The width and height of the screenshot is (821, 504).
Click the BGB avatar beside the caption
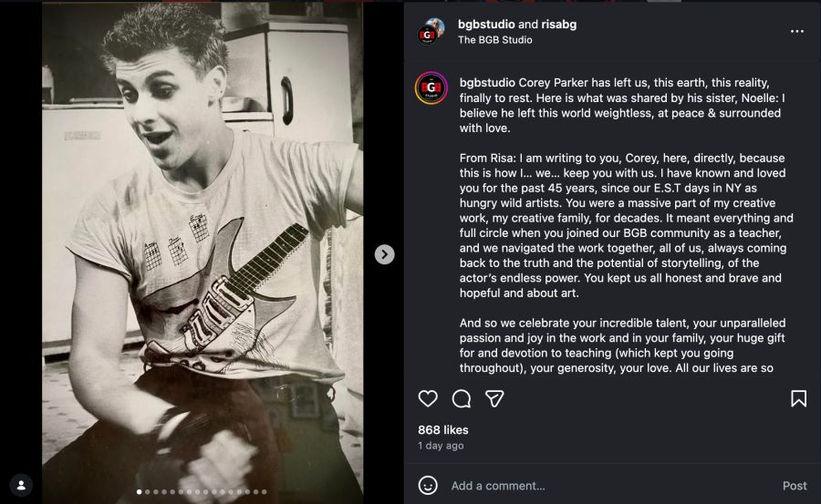(x=431, y=87)
